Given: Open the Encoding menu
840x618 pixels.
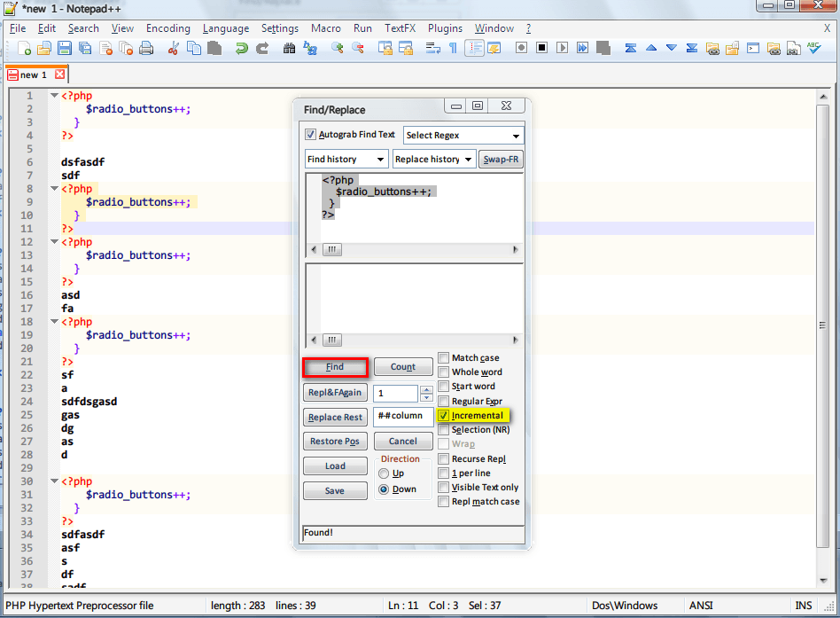Looking at the screenshot, I should coord(168,28).
